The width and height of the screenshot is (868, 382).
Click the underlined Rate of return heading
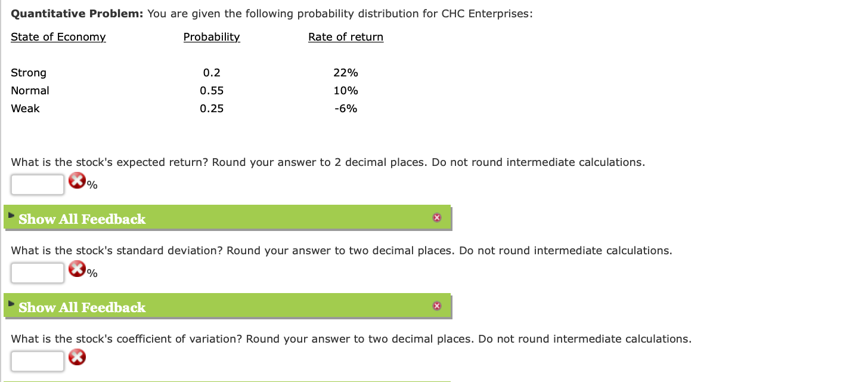tap(346, 37)
